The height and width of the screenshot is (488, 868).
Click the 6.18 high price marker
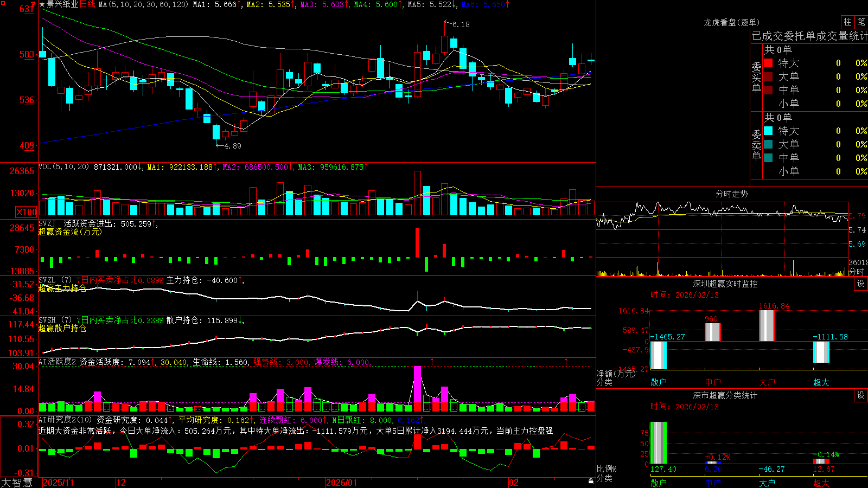[x=461, y=24]
